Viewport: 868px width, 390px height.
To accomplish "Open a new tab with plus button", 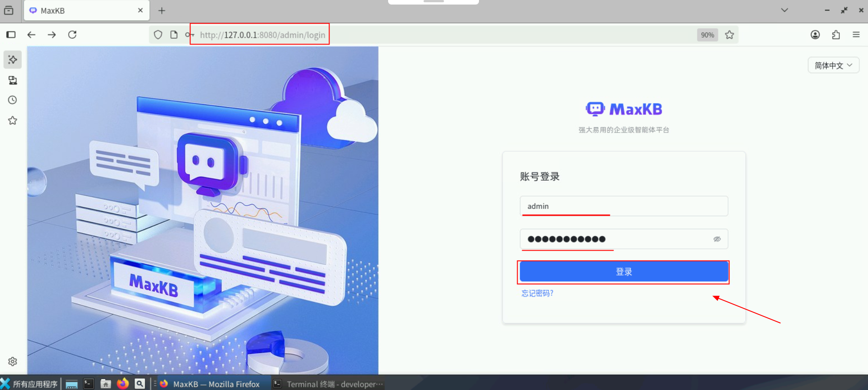I will click(x=162, y=10).
